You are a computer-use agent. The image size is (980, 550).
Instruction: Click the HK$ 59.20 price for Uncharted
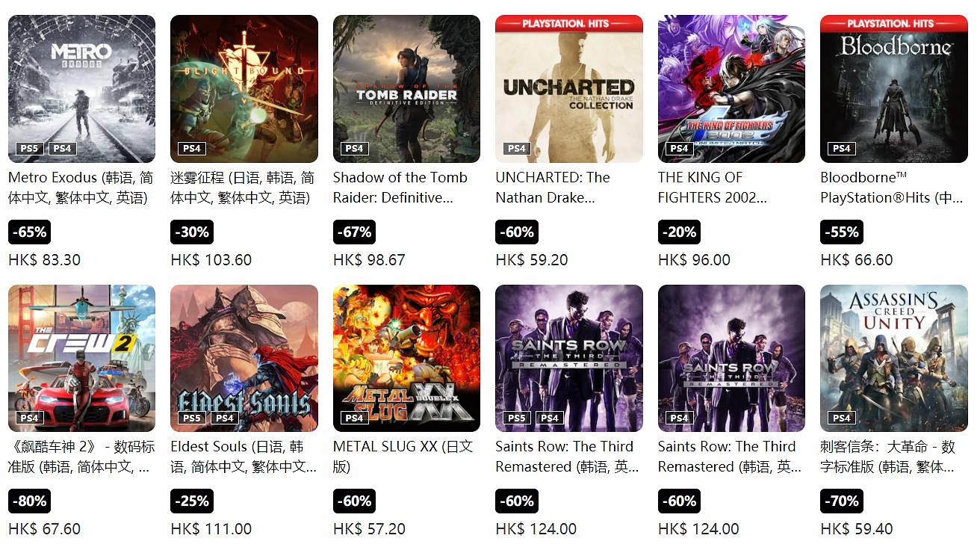(532, 260)
